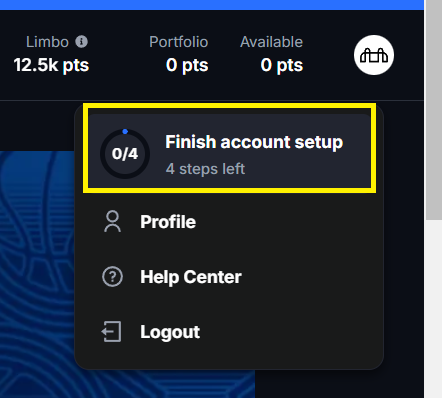Click the Portfolio 0 pts value

[187, 65]
